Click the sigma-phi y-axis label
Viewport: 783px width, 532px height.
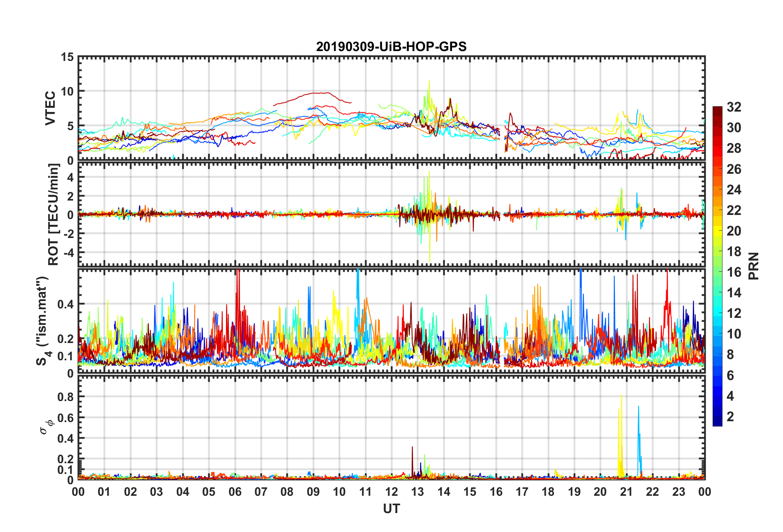(x=46, y=427)
